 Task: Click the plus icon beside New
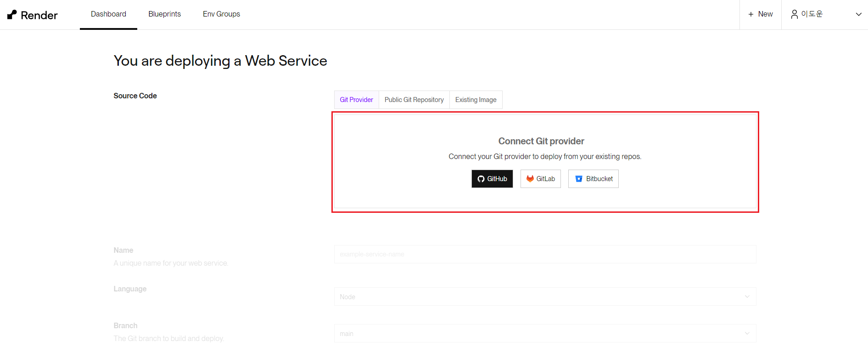(751, 14)
